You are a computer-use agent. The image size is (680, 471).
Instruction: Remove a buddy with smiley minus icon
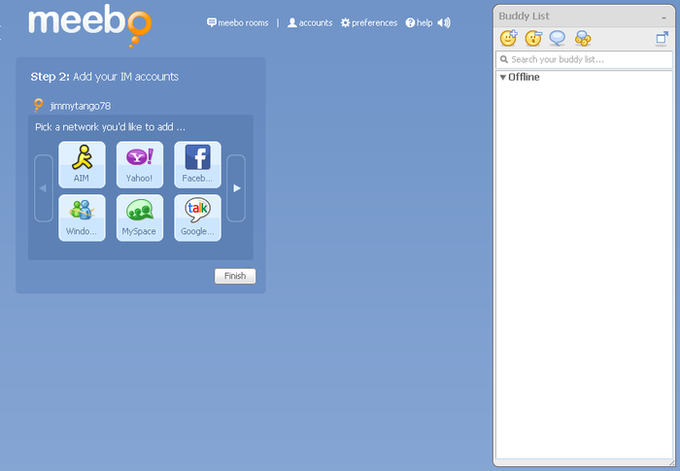[533, 38]
